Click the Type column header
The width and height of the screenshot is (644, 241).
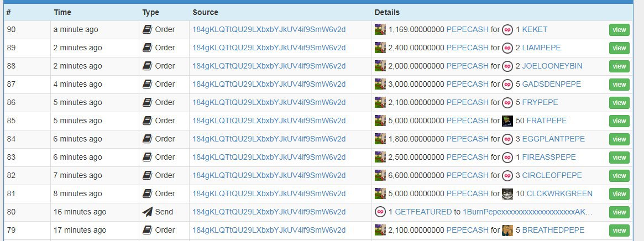(151, 12)
